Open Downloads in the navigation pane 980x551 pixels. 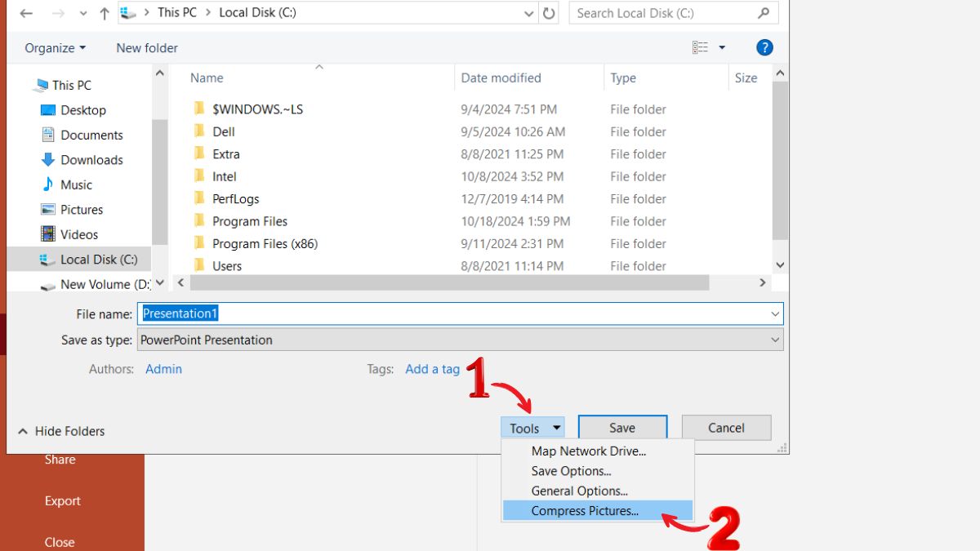point(91,160)
